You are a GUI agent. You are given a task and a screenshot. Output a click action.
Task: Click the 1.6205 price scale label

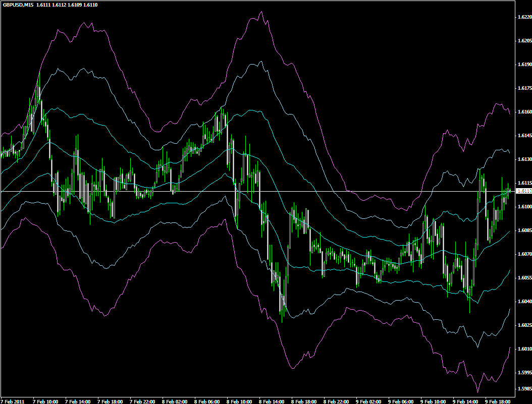[x=524, y=41]
